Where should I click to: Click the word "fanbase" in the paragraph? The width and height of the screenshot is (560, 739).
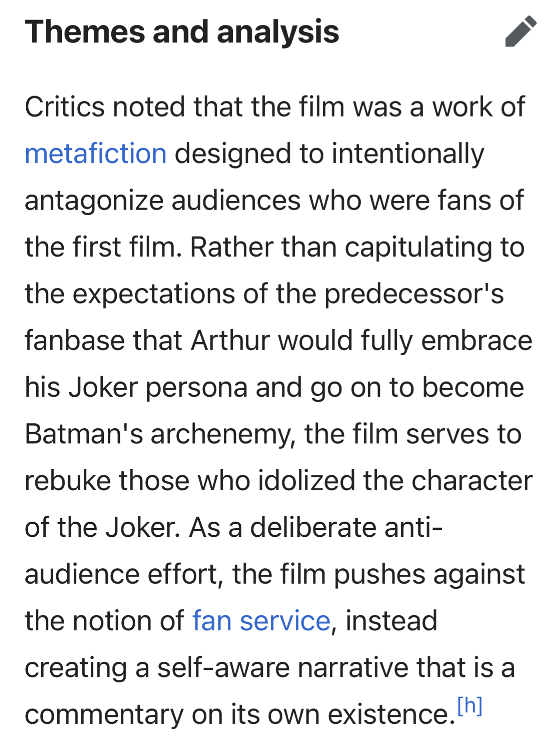coord(75,340)
